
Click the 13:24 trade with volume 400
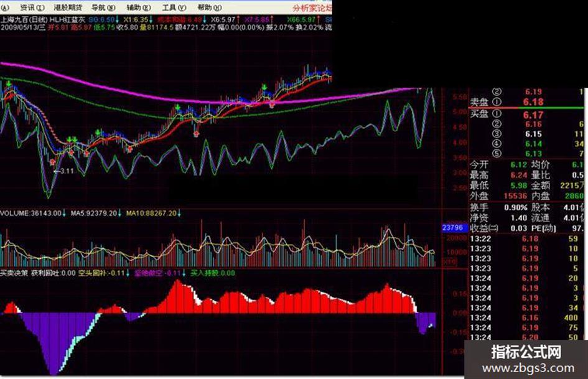click(526, 318)
